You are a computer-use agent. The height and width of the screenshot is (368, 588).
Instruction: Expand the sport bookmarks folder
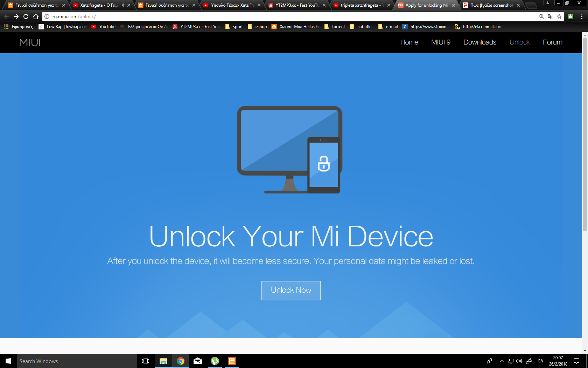coord(234,27)
